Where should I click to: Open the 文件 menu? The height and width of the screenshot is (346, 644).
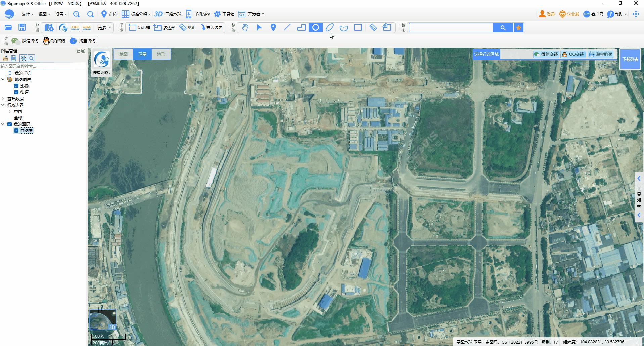26,14
